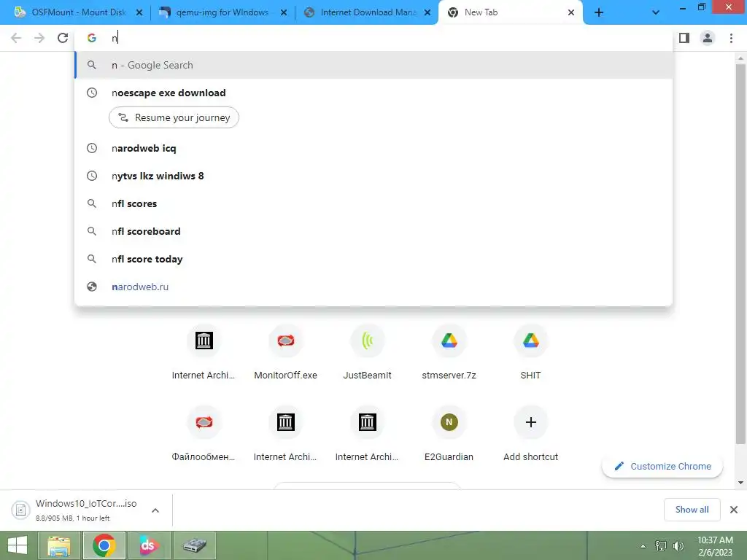Open the Windows Start button
This screenshot has width=747, height=560.
click(18, 545)
